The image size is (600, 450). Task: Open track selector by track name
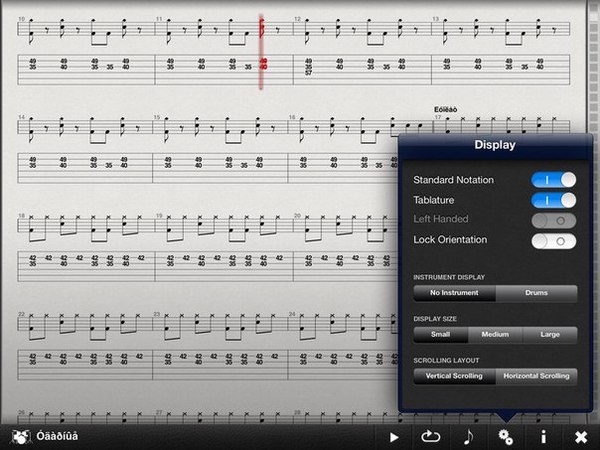(57, 436)
